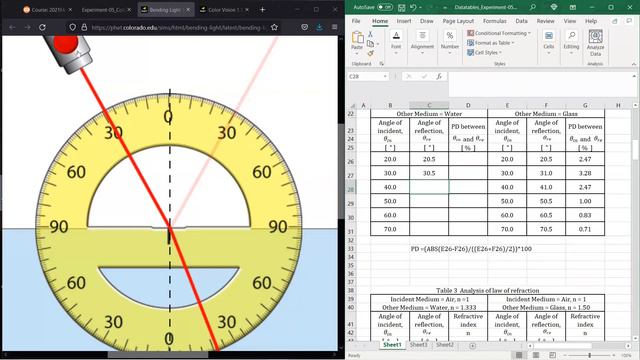Click the Undo arrow in Excel
The height and width of the screenshot is (360, 640).
tap(413, 8)
